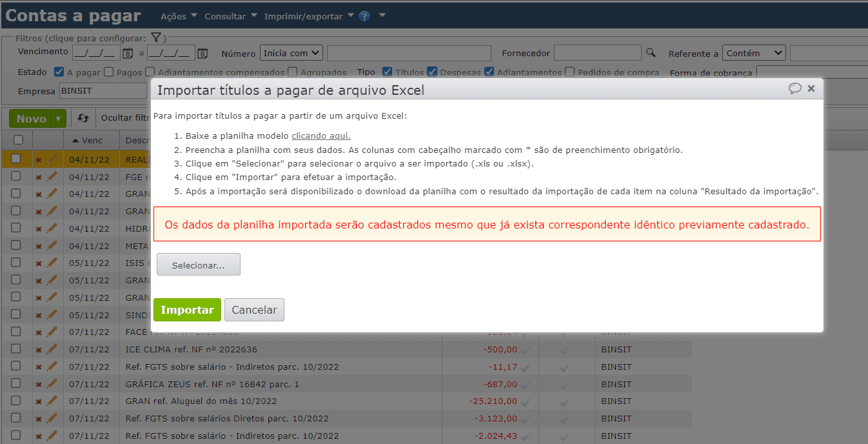Download the model sheet via 'clicando aqui'
This screenshot has width=868, height=444.
click(x=321, y=136)
